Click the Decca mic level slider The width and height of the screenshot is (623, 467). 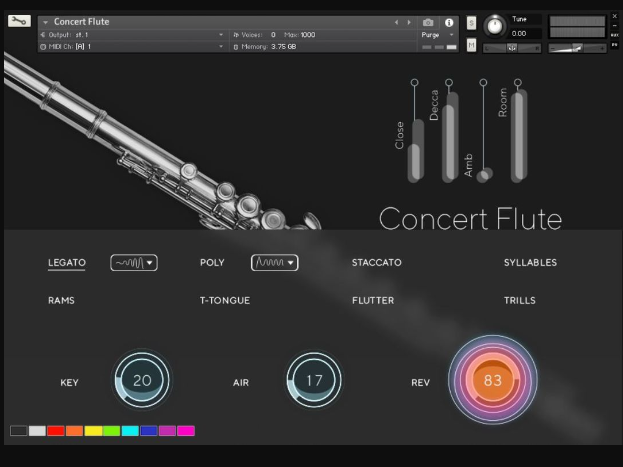coord(449,140)
